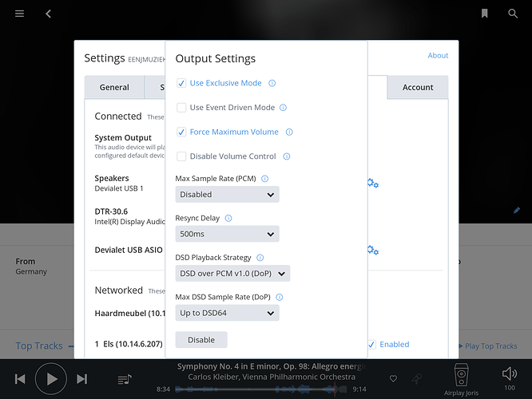
Task: Show info for Use Exclusive Mode
Action: 272,83
